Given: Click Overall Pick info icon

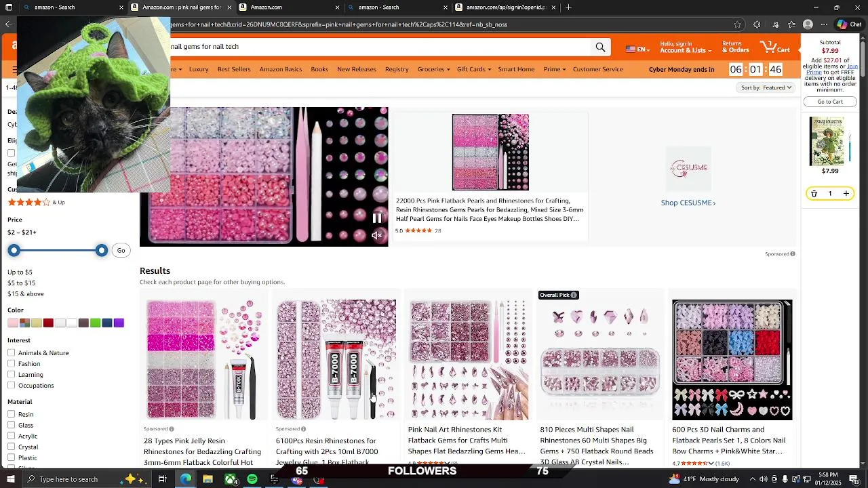Looking at the screenshot, I should click(x=574, y=295).
